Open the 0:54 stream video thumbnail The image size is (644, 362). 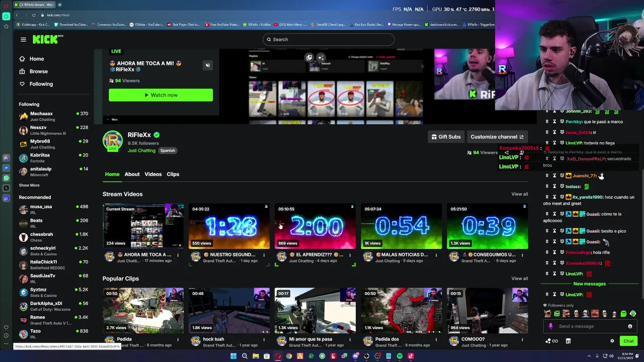[401, 226]
